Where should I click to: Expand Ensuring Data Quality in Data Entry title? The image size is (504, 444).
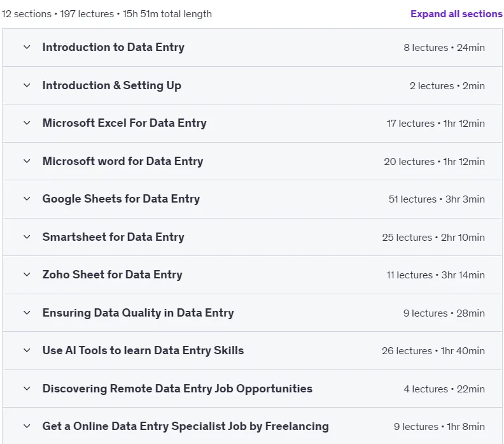(138, 313)
